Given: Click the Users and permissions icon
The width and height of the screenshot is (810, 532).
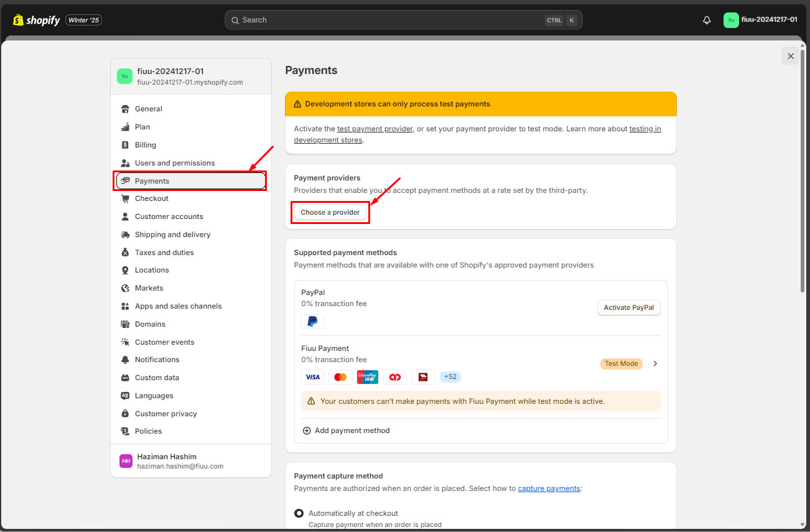Looking at the screenshot, I should click(x=124, y=163).
